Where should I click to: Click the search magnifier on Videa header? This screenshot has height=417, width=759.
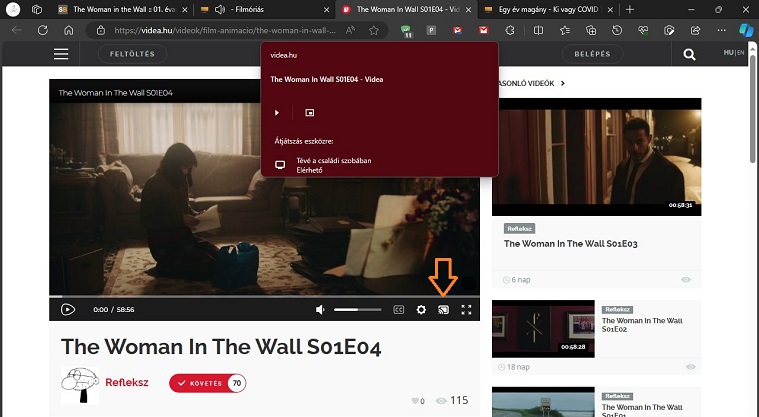(689, 54)
